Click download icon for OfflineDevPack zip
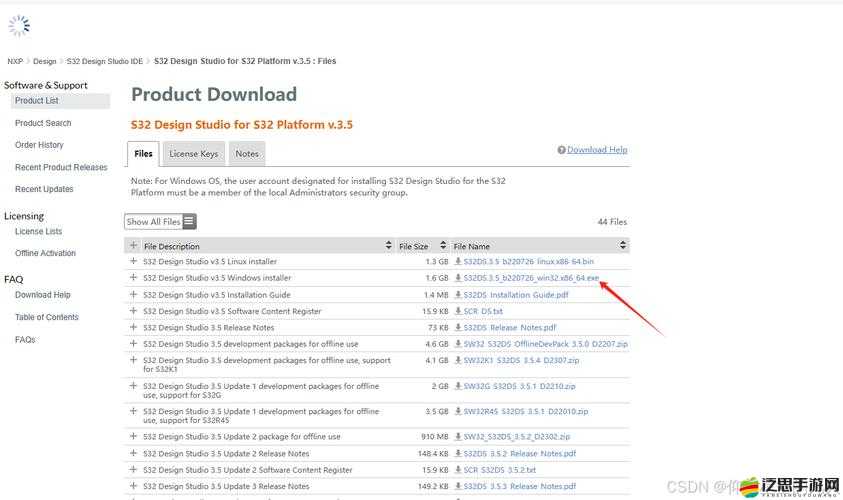Screen dimensions: 843x500 click(x=458, y=344)
